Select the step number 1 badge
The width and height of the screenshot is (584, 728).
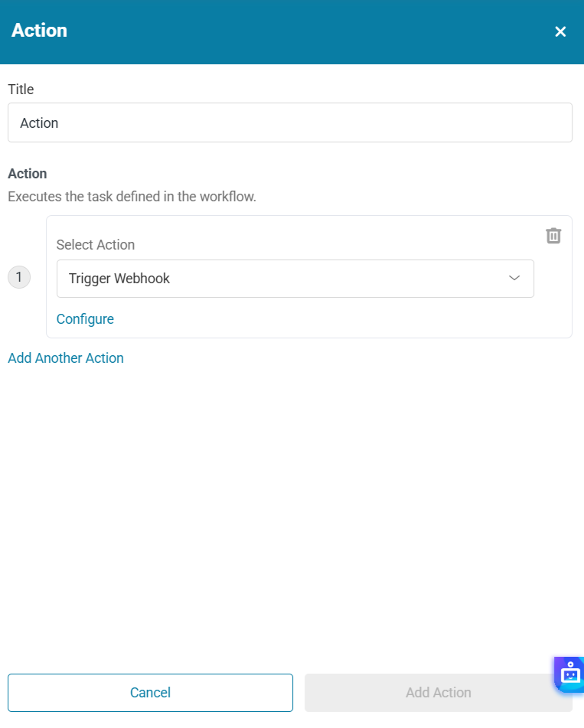coord(19,277)
